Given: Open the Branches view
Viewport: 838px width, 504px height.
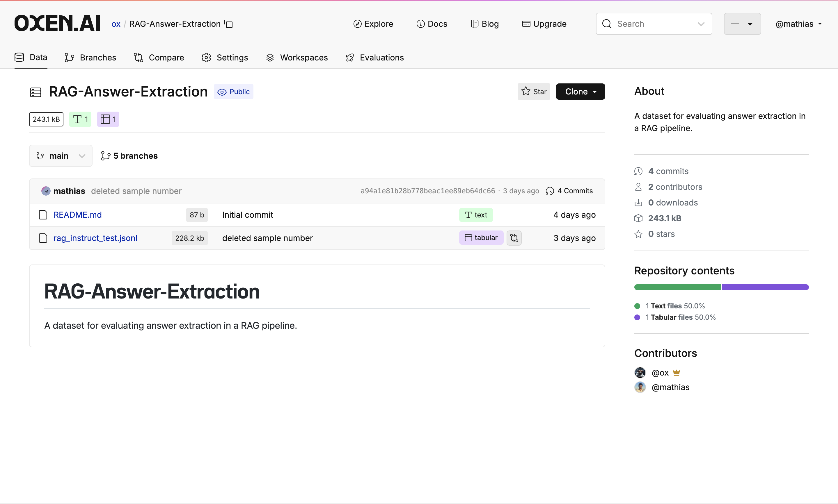Looking at the screenshot, I should coord(90,57).
